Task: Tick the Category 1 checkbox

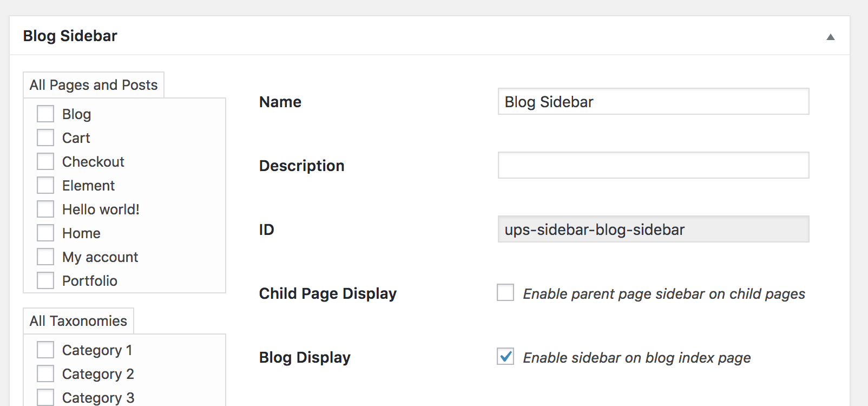Action: tap(45, 350)
